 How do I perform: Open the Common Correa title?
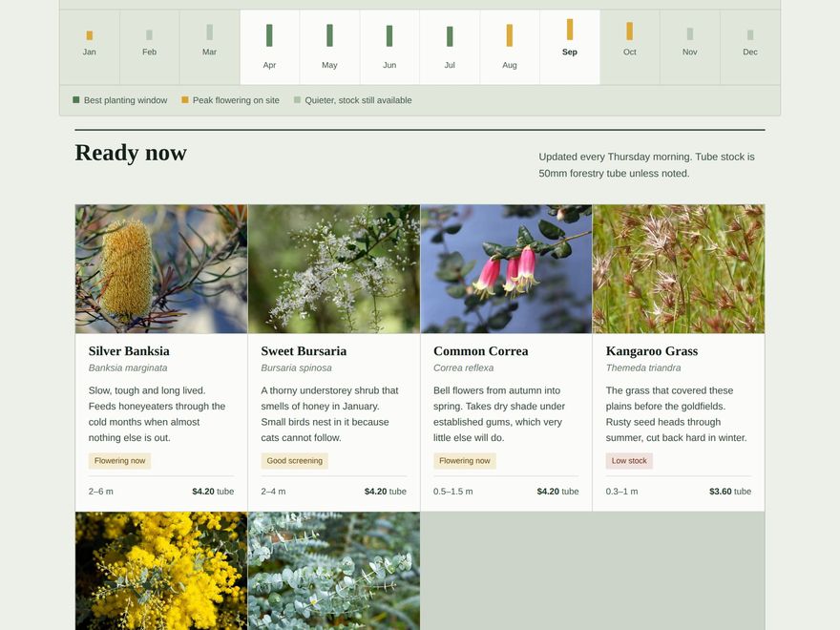point(480,351)
